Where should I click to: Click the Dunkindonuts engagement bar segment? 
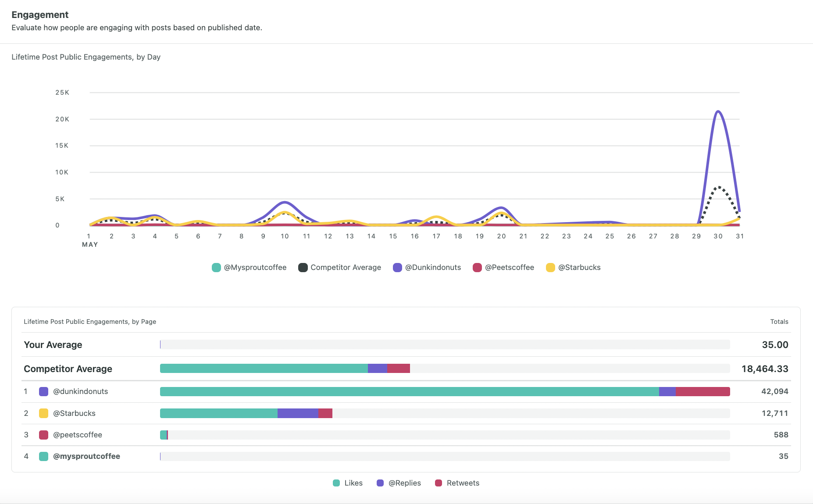click(x=408, y=391)
